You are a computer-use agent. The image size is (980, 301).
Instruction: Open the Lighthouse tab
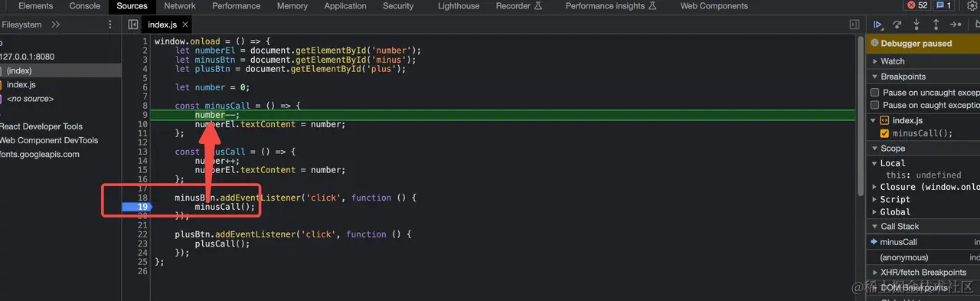[459, 6]
